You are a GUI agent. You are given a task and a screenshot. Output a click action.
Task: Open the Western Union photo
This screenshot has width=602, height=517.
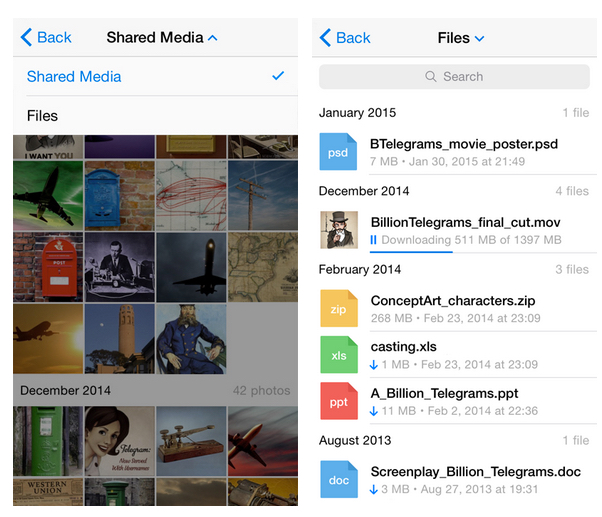point(48,492)
